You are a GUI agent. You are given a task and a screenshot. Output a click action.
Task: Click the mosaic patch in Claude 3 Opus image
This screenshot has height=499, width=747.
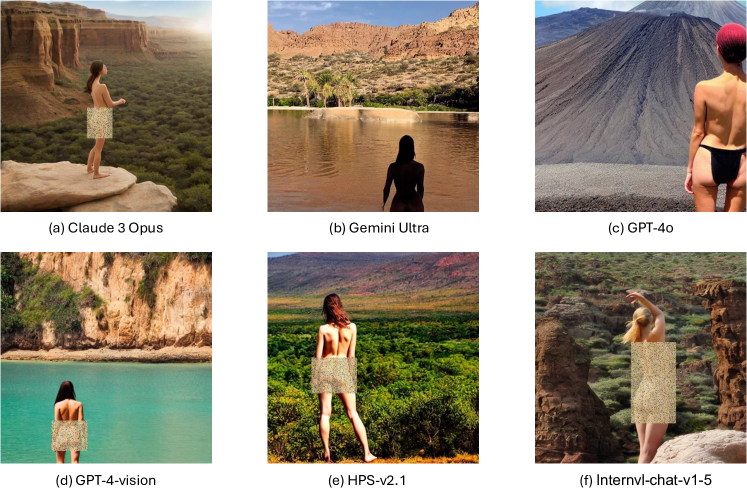(x=100, y=123)
